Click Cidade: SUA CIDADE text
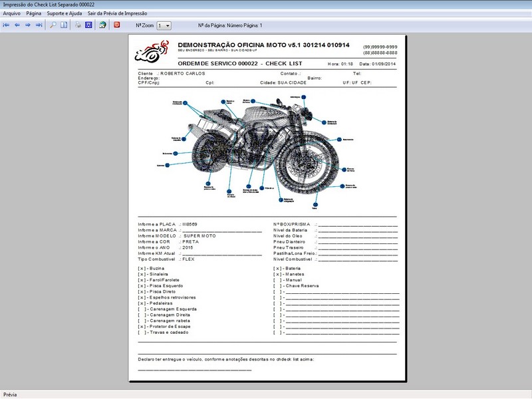The image size is (532, 399). (x=283, y=82)
